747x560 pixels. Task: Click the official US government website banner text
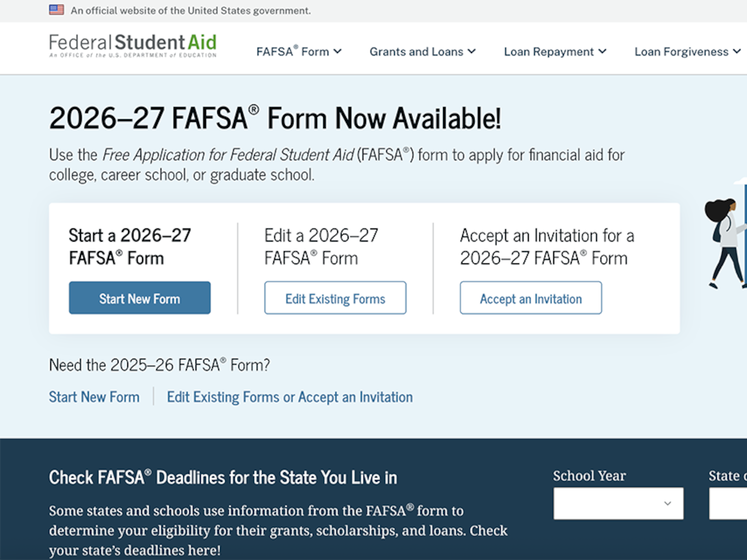(x=191, y=10)
